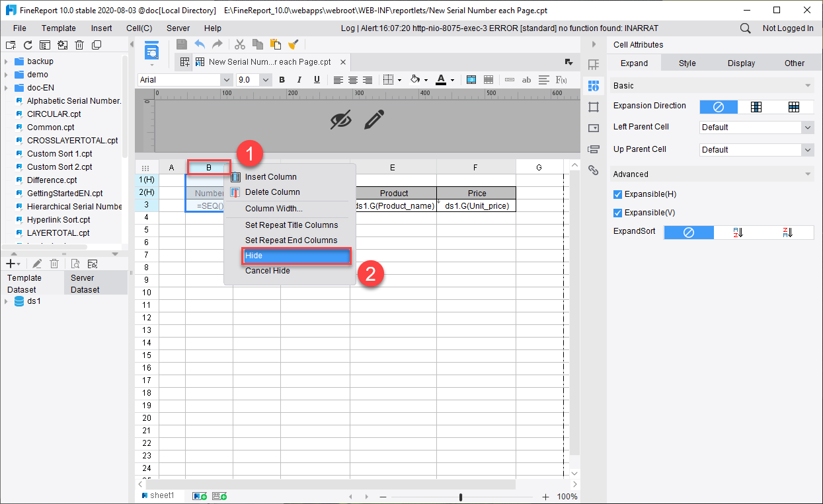Viewport: 823px width, 504px height.
Task: Center align text
Action: (353, 80)
